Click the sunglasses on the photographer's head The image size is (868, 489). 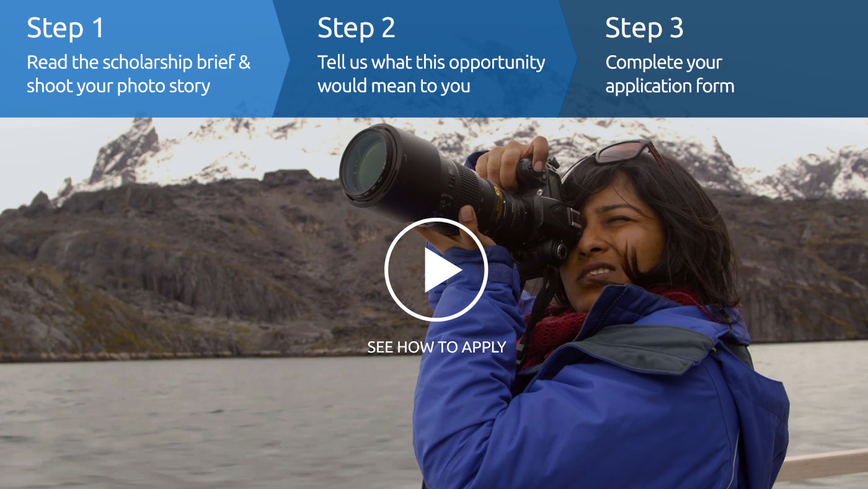tap(625, 151)
